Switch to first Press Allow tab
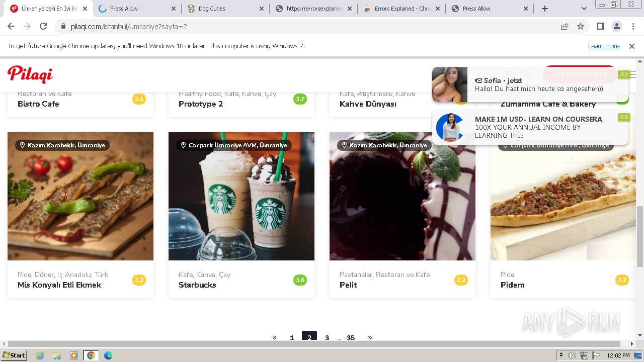644x362 pixels. (x=137, y=9)
